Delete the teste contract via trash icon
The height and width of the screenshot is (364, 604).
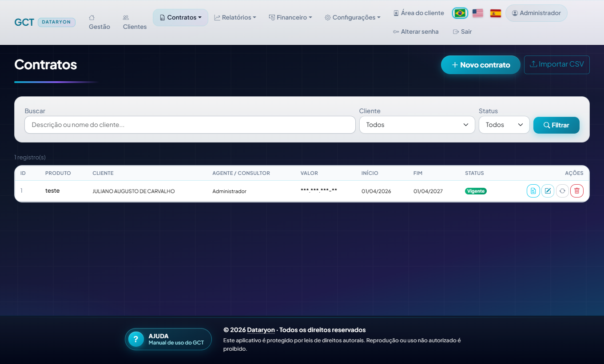coord(577,191)
